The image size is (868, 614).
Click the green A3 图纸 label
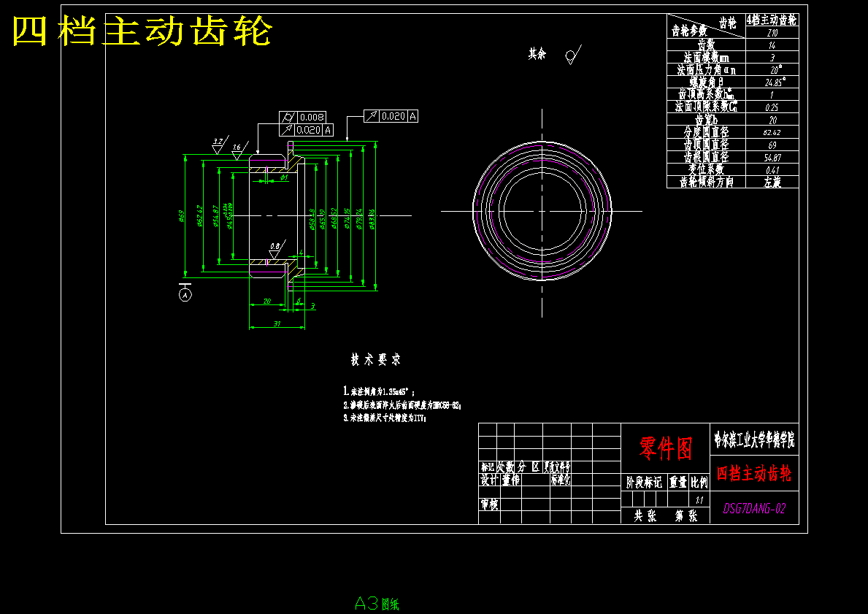377,603
